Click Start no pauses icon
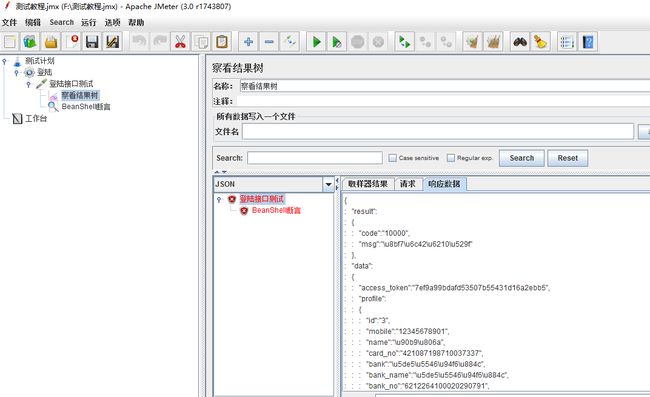 (337, 42)
